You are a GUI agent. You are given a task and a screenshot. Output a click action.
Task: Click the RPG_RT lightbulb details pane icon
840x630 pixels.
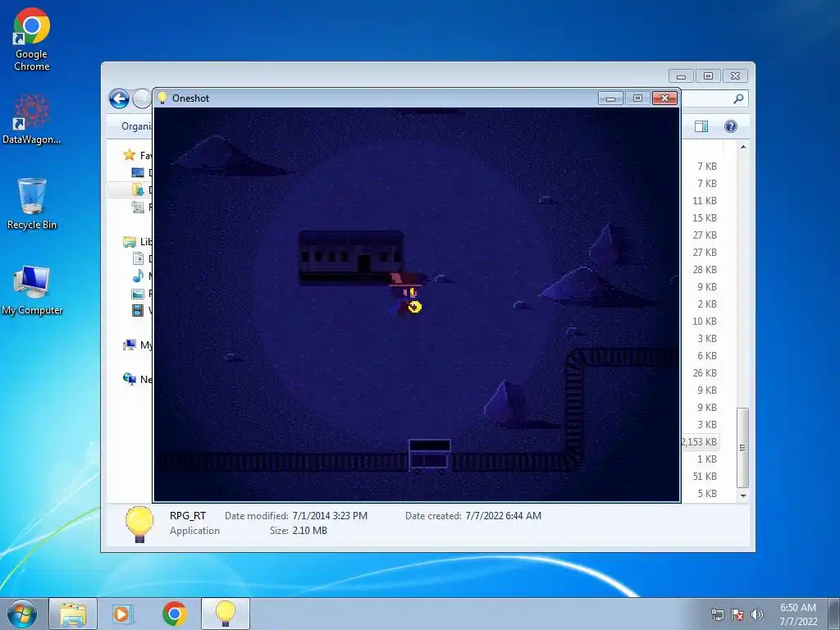139,524
